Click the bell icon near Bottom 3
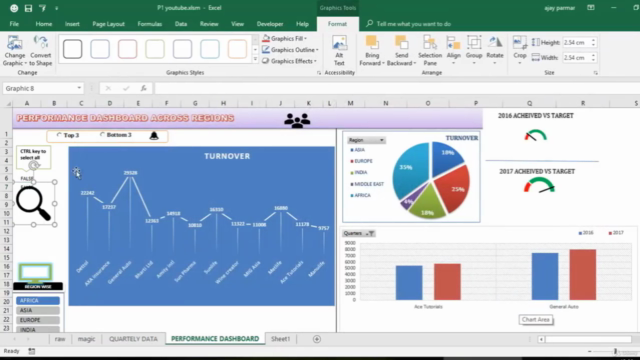This screenshot has height=360, width=640. 154,136
